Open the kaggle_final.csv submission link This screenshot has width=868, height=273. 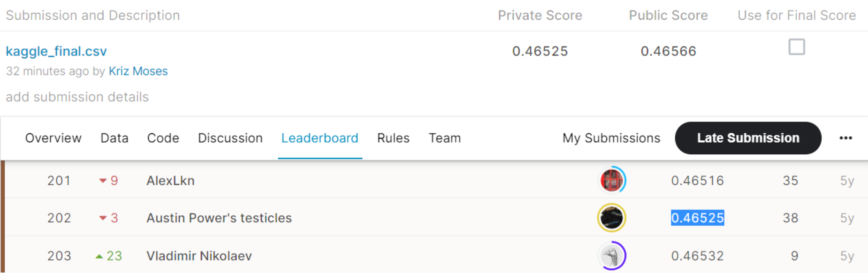click(x=56, y=51)
